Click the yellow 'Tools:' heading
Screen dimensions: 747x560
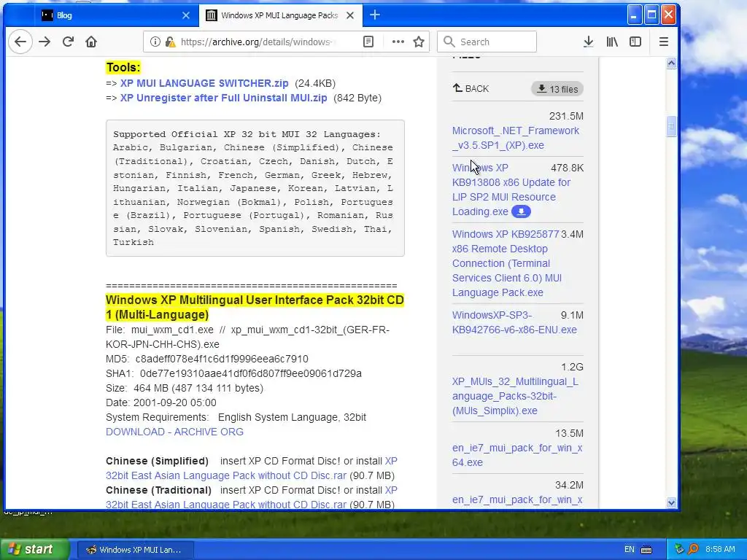tap(123, 67)
